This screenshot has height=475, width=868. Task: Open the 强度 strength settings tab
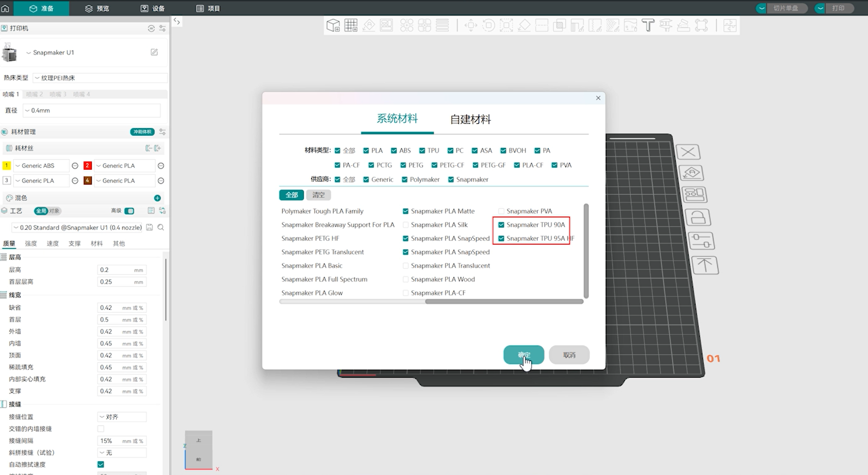pos(31,243)
